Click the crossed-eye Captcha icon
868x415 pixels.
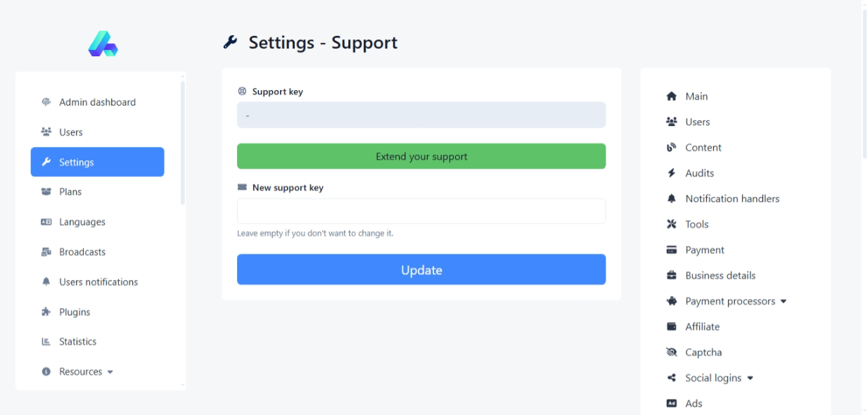[x=671, y=352]
